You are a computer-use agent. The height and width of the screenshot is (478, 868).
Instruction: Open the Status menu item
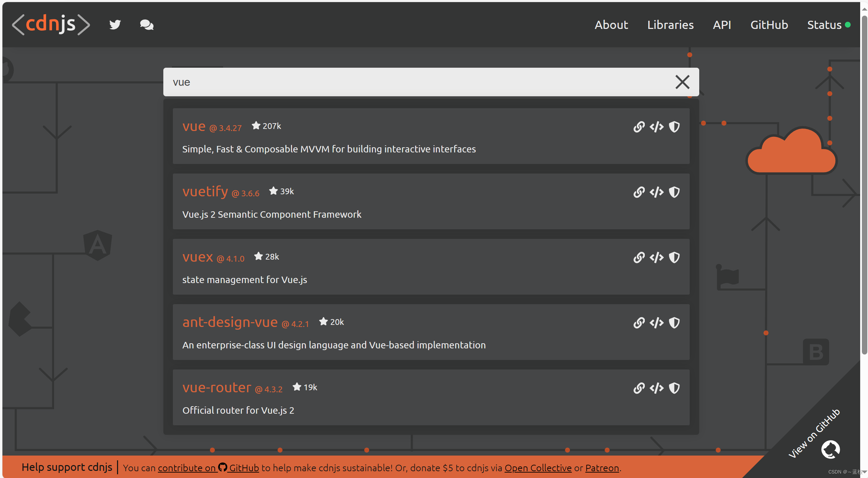829,25
